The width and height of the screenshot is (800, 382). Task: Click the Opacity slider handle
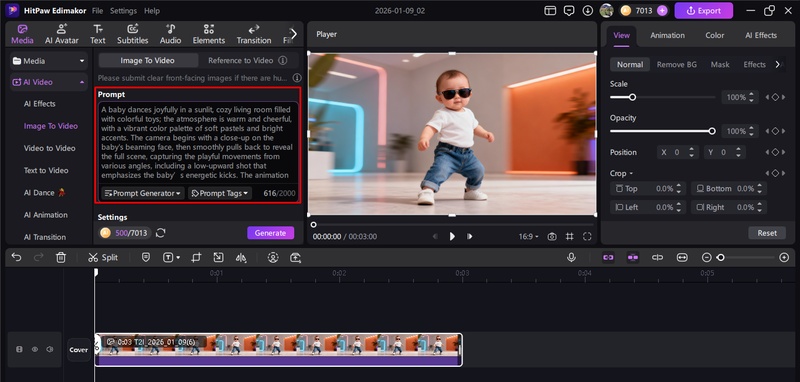point(712,131)
